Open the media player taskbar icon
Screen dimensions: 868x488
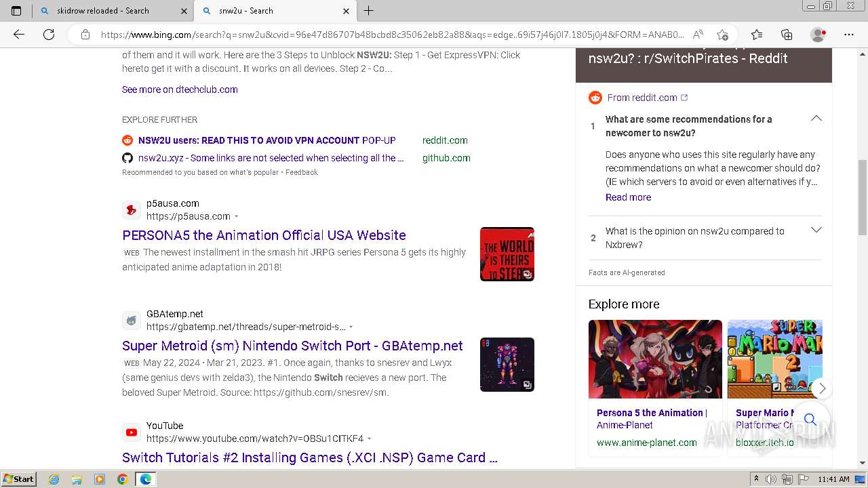tap(100, 479)
